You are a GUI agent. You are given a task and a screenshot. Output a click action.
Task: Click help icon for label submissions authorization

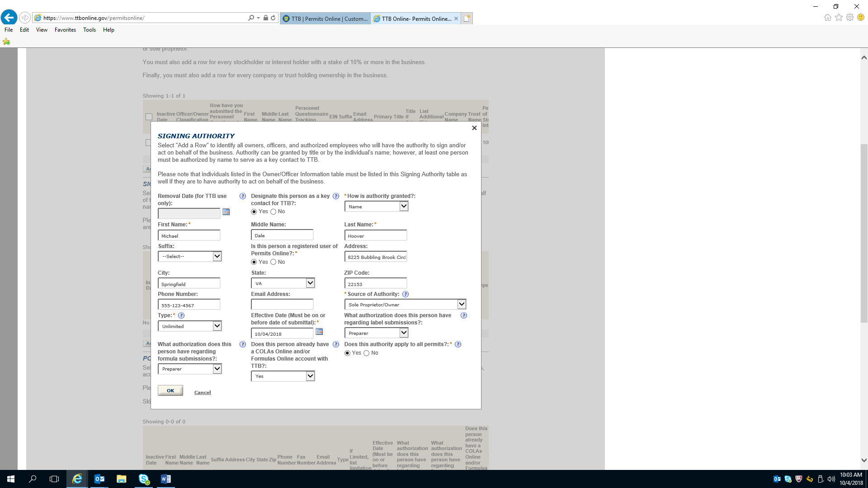[463, 315]
